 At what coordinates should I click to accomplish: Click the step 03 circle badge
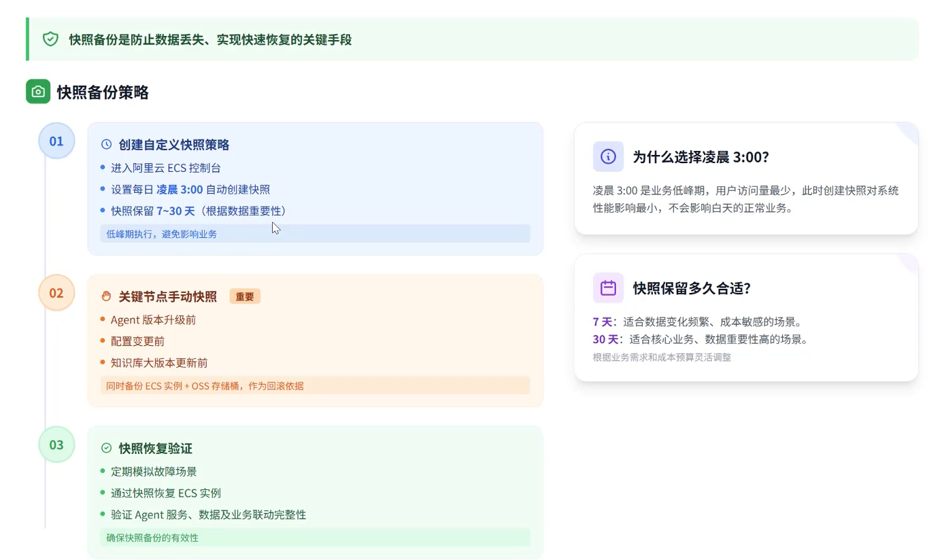pyautogui.click(x=56, y=444)
